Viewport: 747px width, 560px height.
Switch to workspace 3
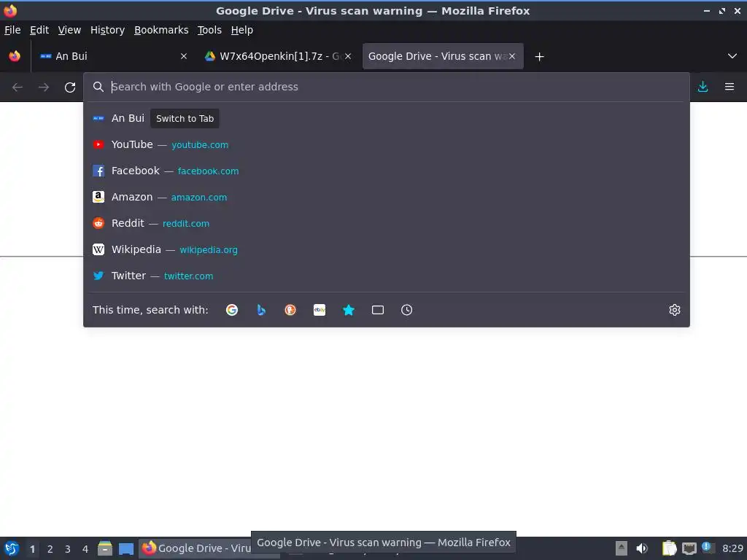tap(68, 549)
